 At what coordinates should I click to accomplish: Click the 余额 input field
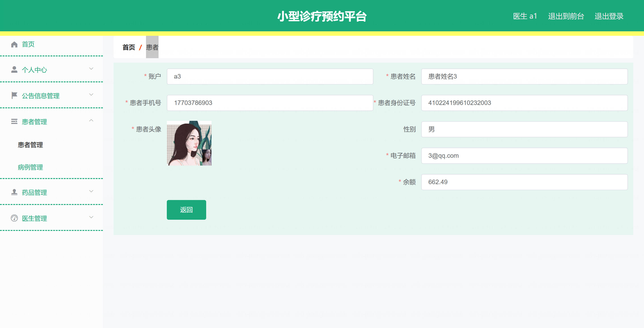pos(524,182)
